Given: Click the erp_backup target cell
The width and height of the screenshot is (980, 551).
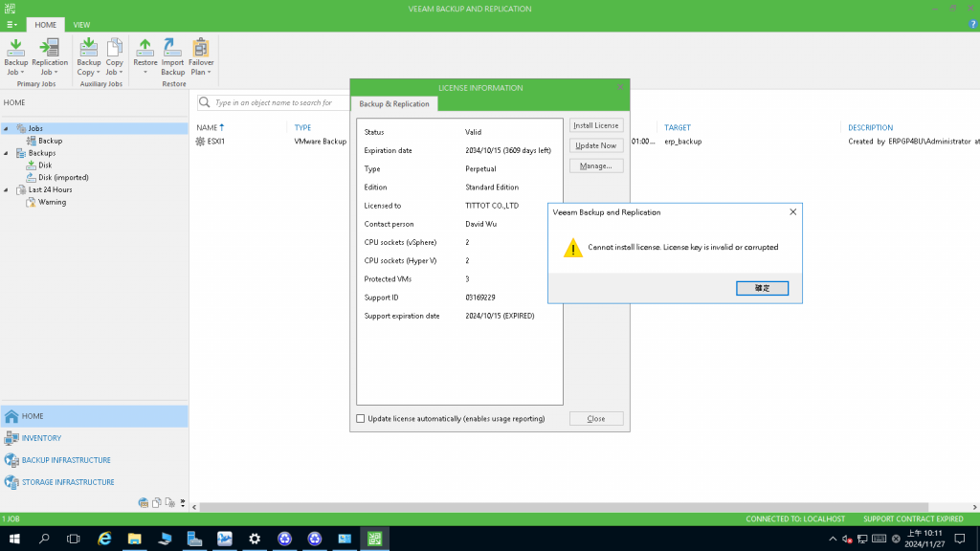Looking at the screenshot, I should coord(682,142).
